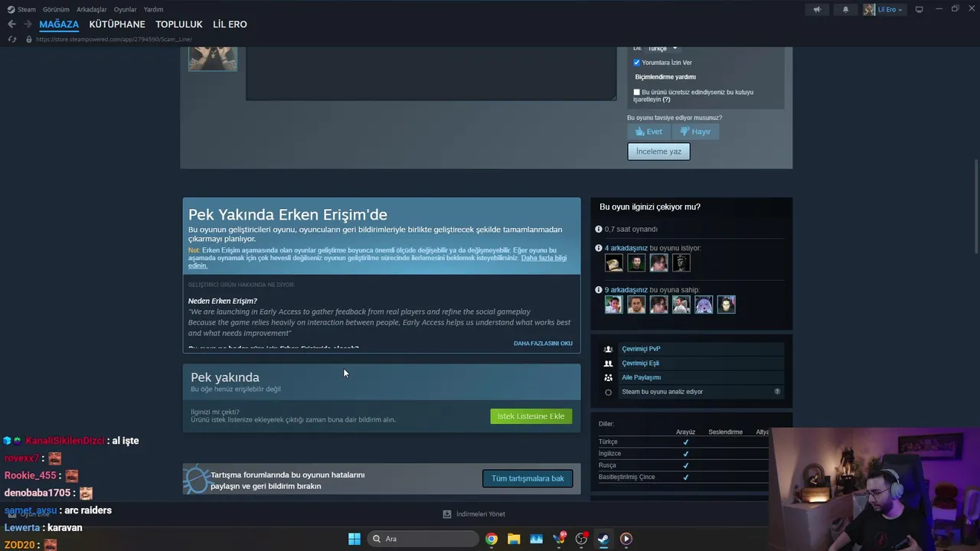Open the Oyunlar menu
This screenshot has width=980, height=551.
[x=126, y=9]
